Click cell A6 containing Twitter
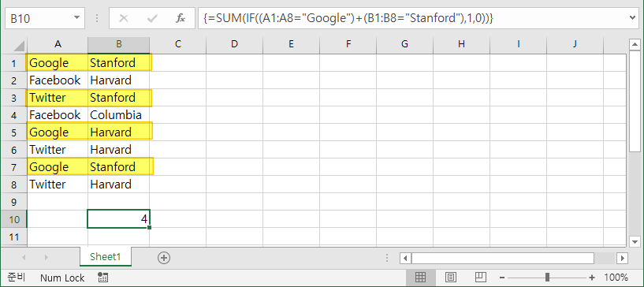644x287 pixels. [58, 150]
